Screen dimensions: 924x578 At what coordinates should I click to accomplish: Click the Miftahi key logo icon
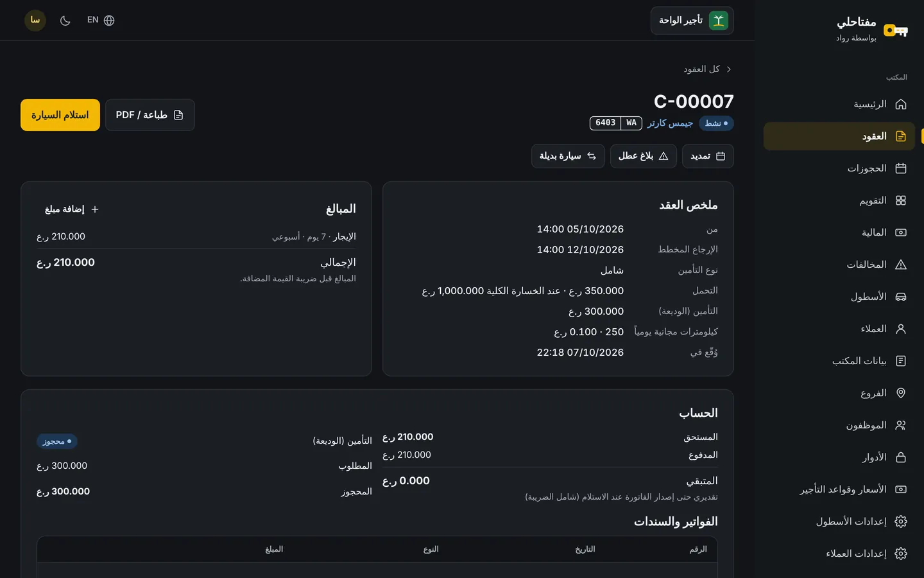895,30
